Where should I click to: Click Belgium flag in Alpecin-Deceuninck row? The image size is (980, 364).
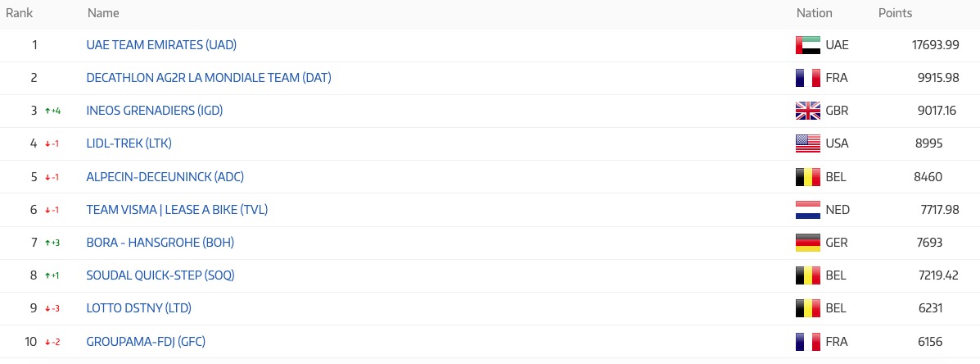(807, 176)
